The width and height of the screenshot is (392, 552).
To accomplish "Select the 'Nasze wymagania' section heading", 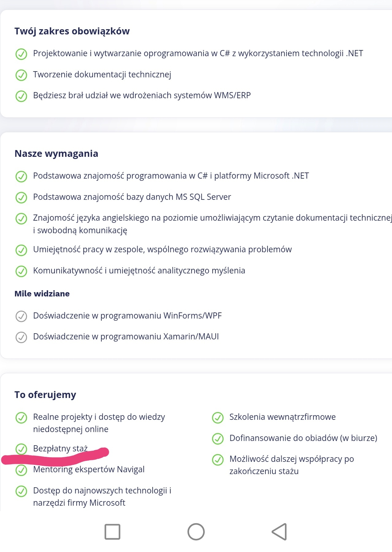I will click(x=56, y=153).
